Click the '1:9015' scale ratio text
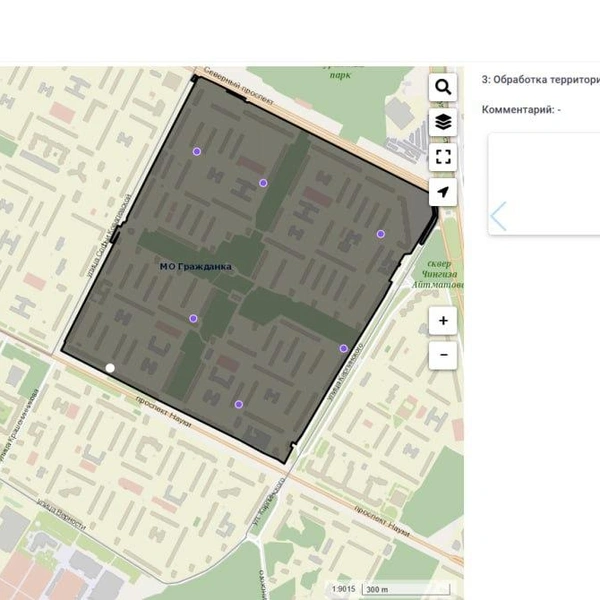The image size is (600, 600). pyautogui.click(x=343, y=589)
